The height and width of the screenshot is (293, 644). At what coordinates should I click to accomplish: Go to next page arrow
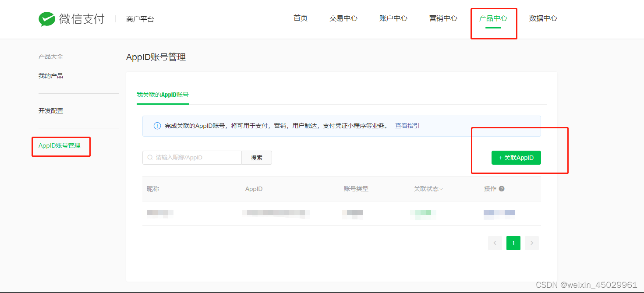(x=532, y=243)
